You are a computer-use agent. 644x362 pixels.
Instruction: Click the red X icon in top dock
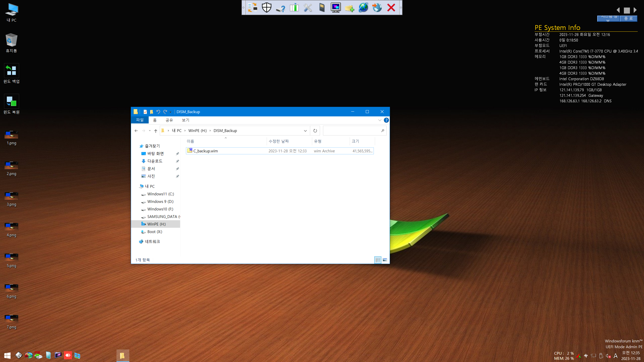391,8
